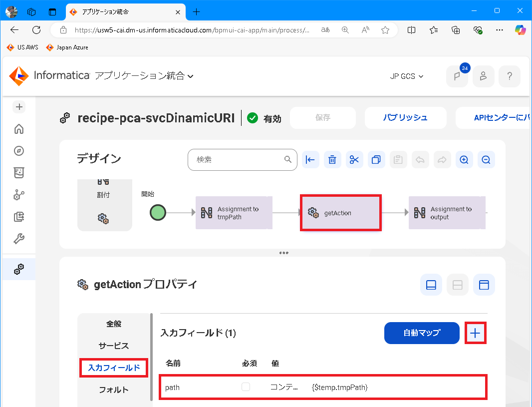Image resolution: width=532 pixels, height=407 pixels.
Task: Select the middle split panel layout icon
Action: 457,285
